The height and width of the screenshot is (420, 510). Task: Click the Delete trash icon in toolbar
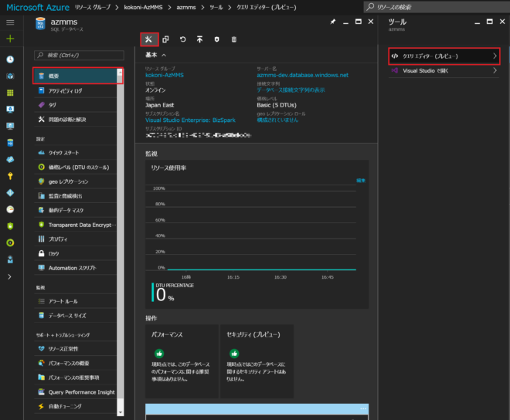234,39
